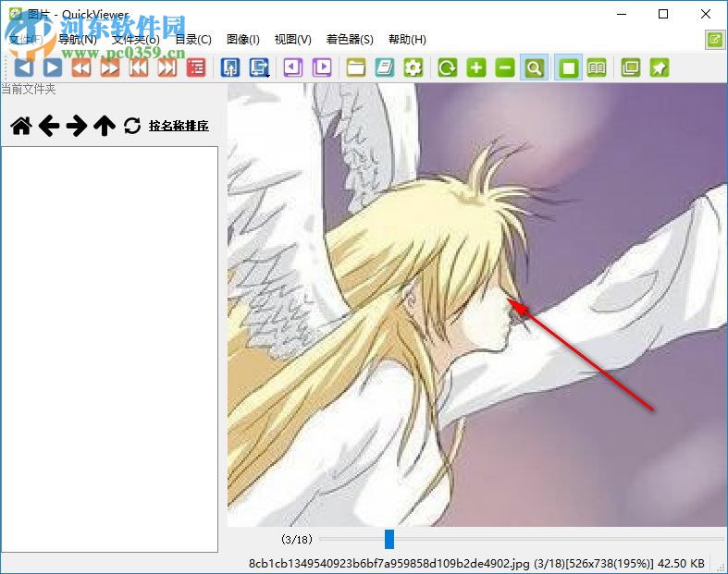Navigate forward with black right arrow
728x574 pixels.
click(77, 126)
